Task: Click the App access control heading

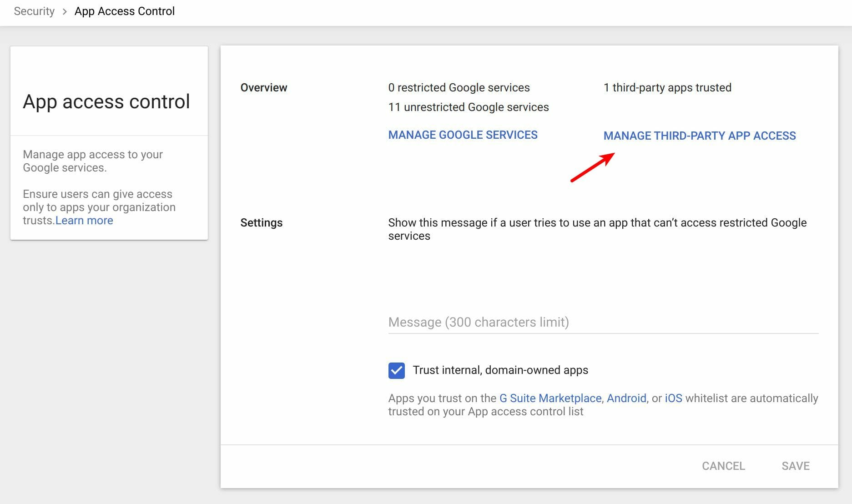Action: (106, 101)
